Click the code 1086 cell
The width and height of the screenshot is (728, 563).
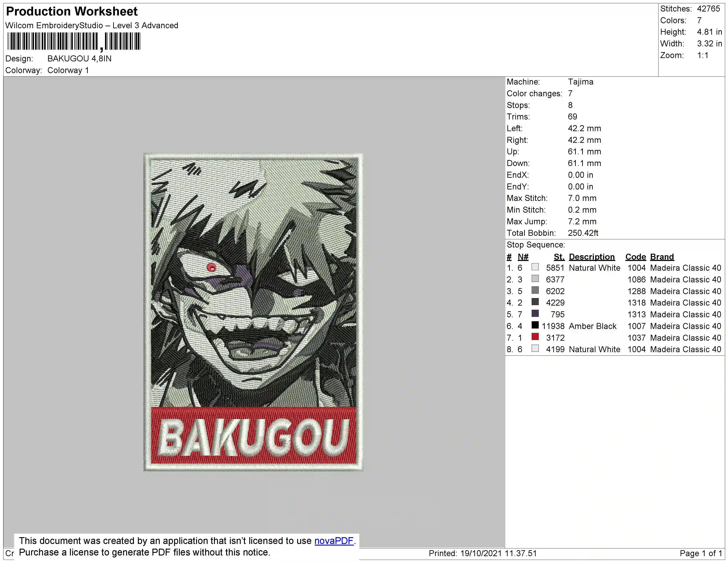[636, 280]
